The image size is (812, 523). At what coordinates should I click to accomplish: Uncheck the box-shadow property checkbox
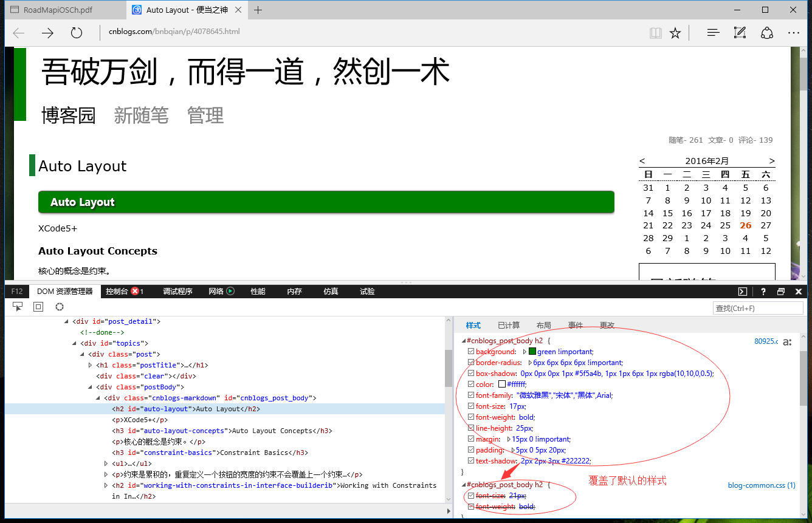(x=471, y=374)
